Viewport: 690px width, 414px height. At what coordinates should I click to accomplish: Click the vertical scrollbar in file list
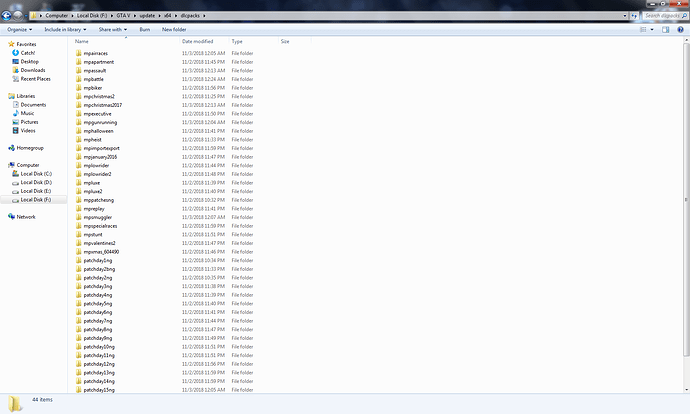(686, 199)
